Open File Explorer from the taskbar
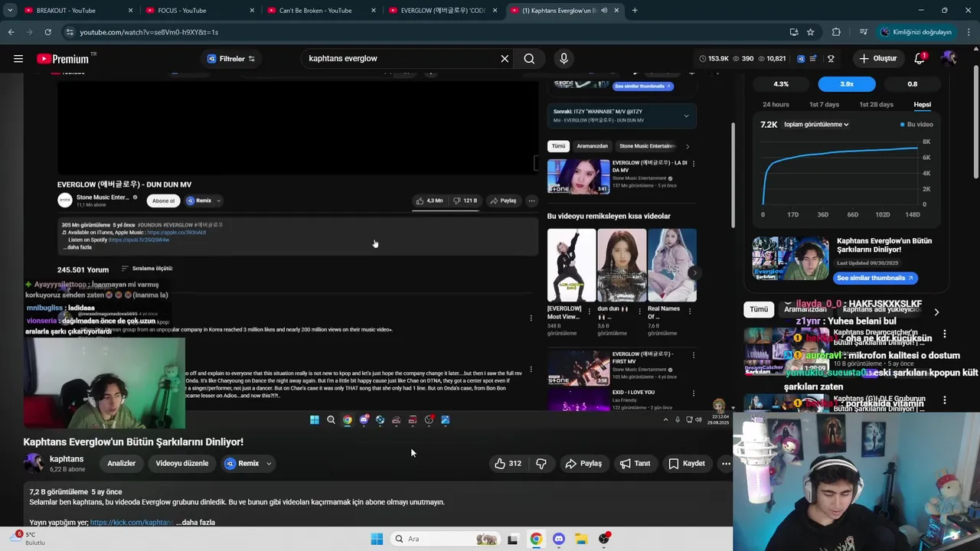This screenshot has height=551, width=980. tap(581, 539)
